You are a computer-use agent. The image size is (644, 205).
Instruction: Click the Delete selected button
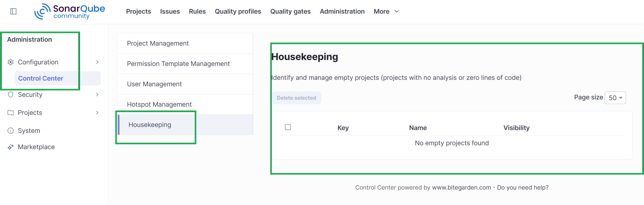click(296, 98)
